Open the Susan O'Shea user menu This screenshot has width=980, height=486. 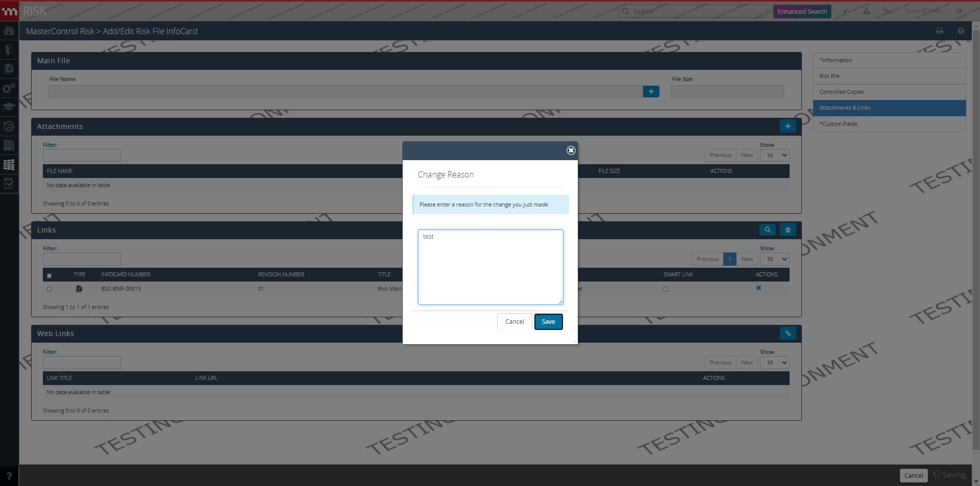924,11
